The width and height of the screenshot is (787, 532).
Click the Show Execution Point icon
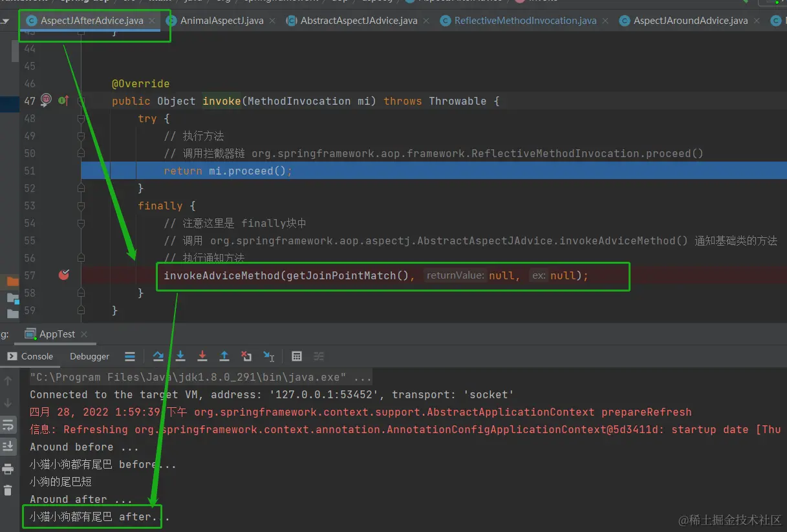pyautogui.click(x=130, y=356)
